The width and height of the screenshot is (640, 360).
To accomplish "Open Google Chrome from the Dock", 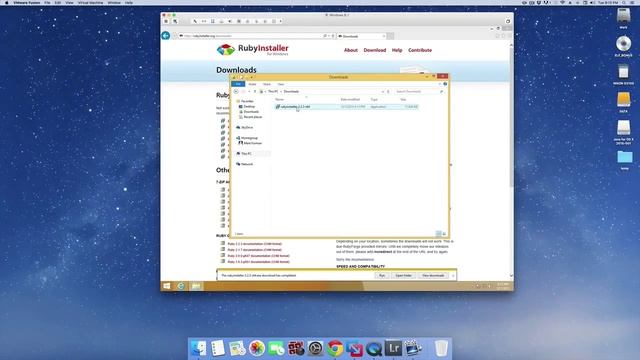I will (x=335, y=349).
